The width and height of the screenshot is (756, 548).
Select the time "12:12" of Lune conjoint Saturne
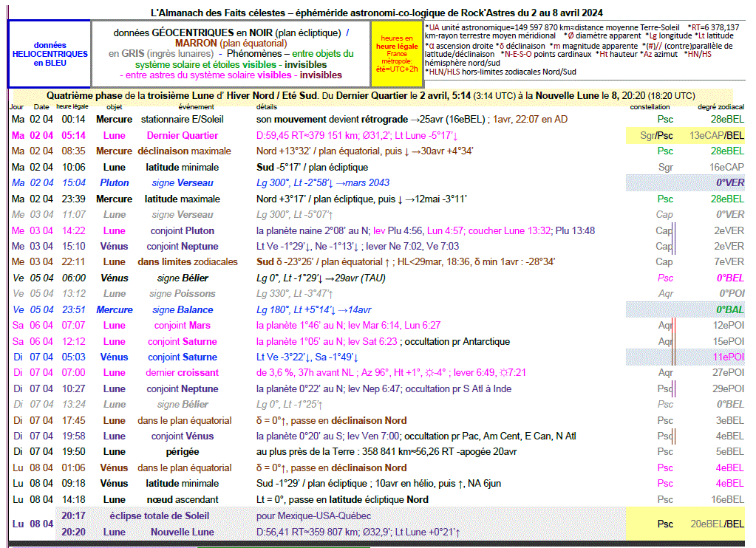click(x=73, y=342)
